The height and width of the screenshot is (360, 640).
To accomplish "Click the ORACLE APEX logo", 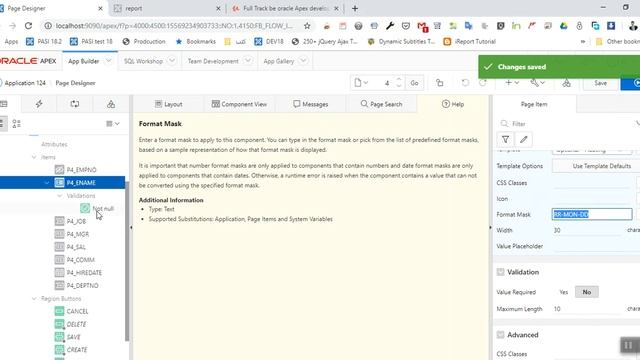I will point(28,61).
